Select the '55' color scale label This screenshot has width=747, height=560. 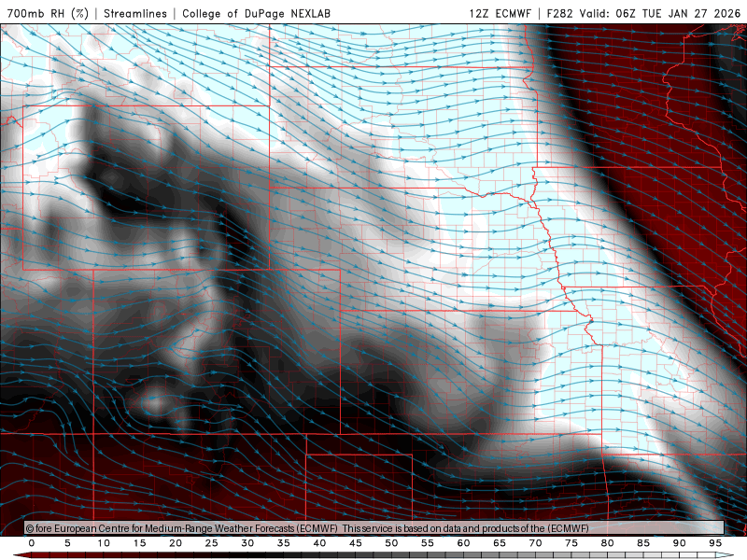428,543
